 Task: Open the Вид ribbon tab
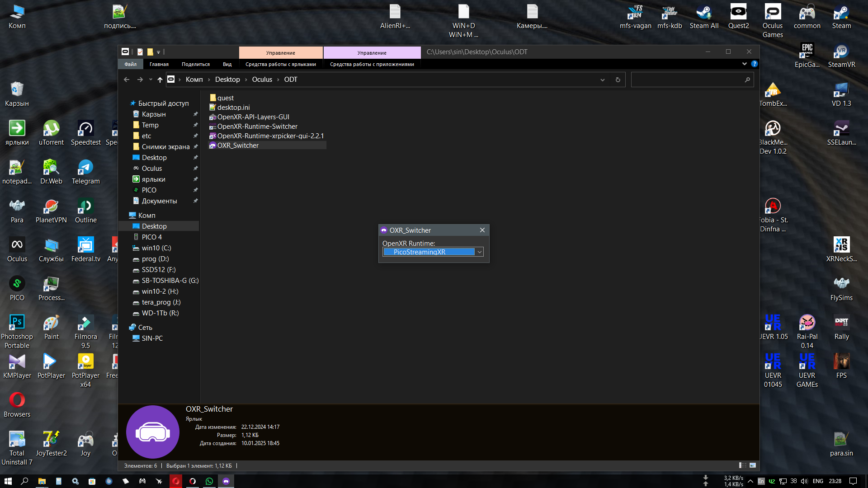(x=227, y=64)
